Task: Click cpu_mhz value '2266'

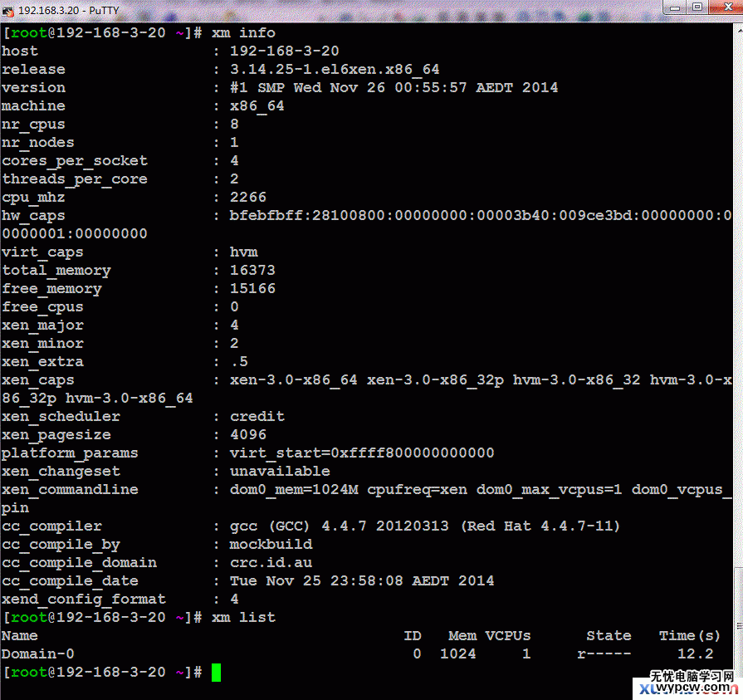Action: (x=248, y=197)
